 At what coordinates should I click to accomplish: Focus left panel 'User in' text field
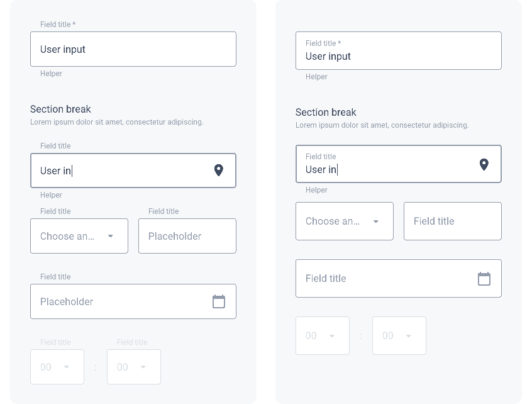pos(119,171)
